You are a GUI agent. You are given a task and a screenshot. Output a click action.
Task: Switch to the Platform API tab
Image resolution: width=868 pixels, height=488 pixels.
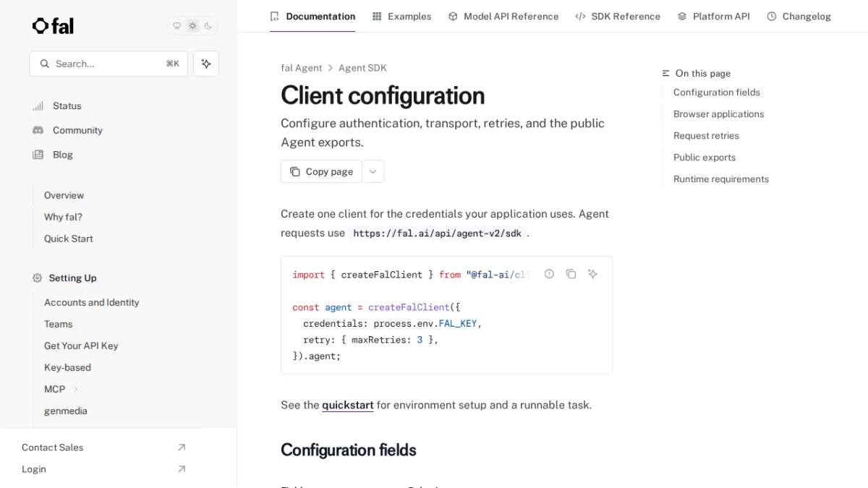coord(714,16)
